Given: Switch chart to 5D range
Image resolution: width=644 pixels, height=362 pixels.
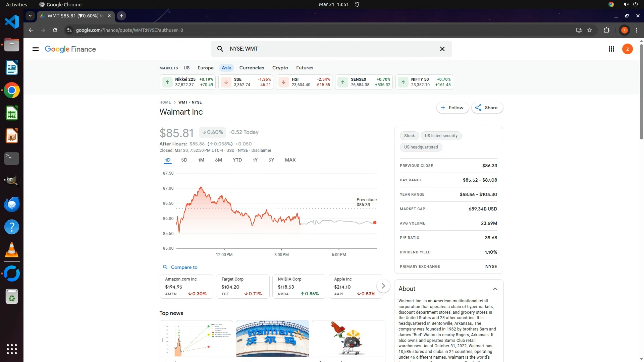Looking at the screenshot, I should (x=184, y=160).
